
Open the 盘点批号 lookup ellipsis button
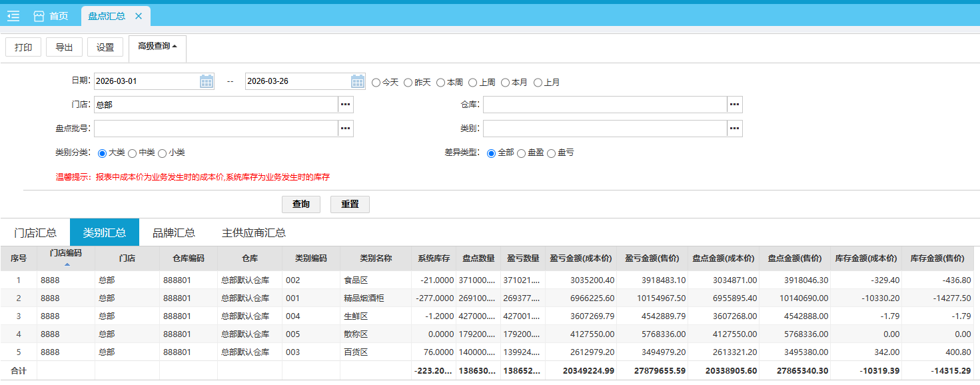coord(345,129)
